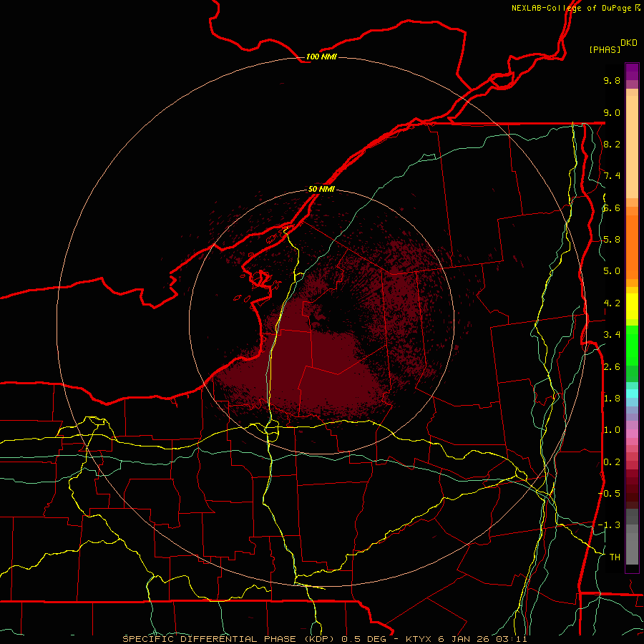Pick the pale peach color bar segment

[632, 147]
